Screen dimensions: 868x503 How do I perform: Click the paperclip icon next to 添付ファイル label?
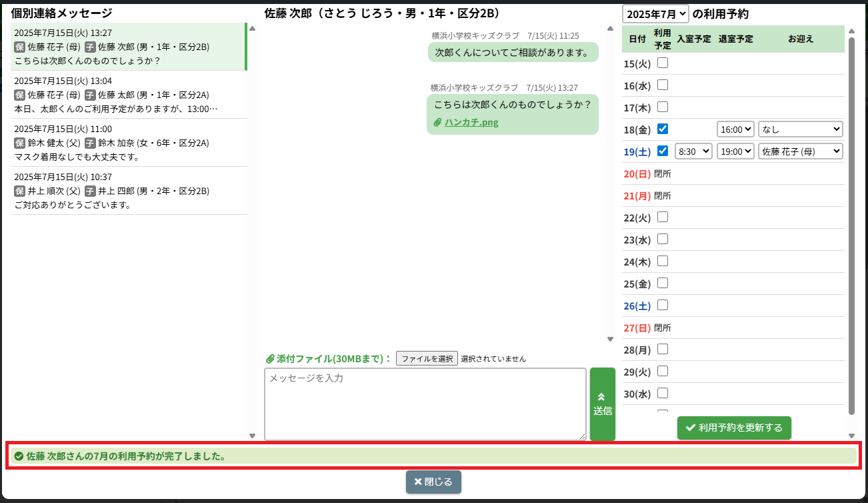(x=270, y=358)
